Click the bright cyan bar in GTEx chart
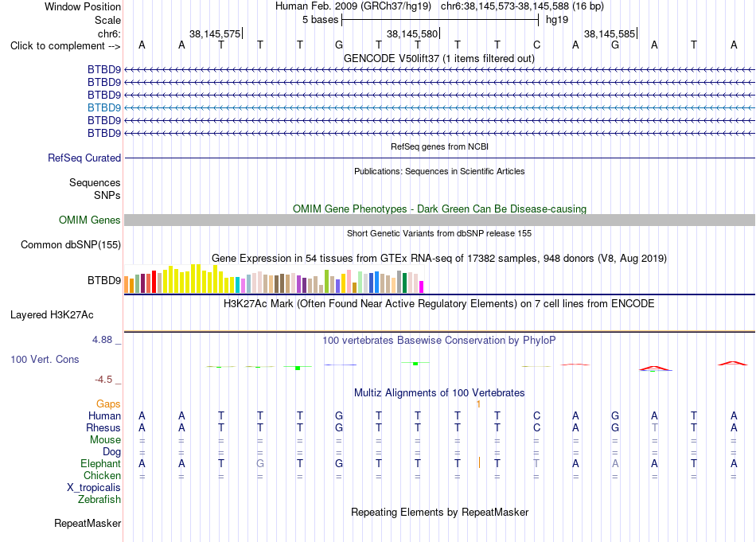 click(x=238, y=285)
